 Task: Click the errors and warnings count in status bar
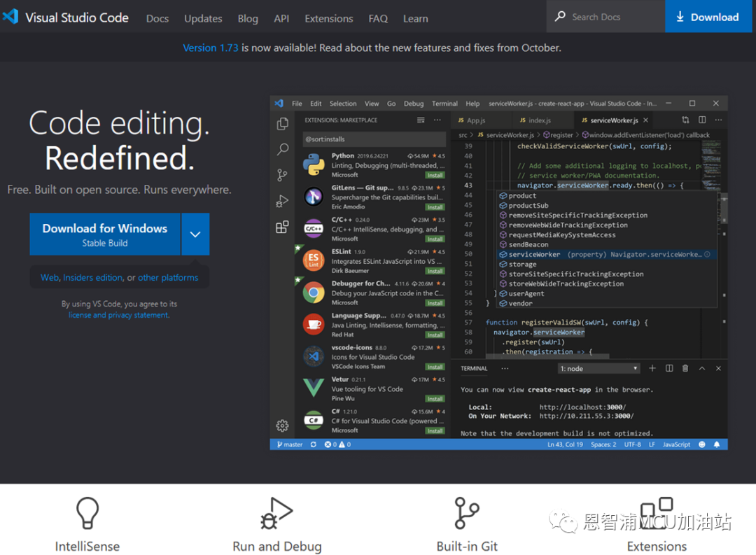click(x=337, y=444)
